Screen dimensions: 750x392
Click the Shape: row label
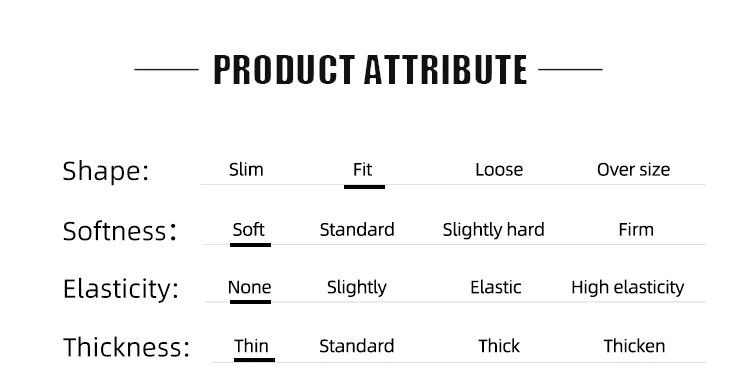pyautogui.click(x=106, y=171)
